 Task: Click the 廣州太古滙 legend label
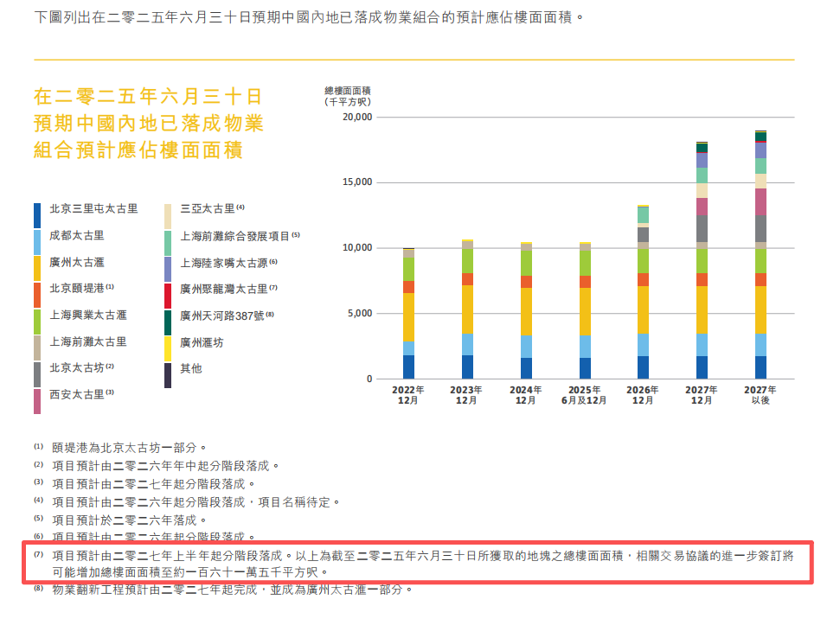click(77, 262)
